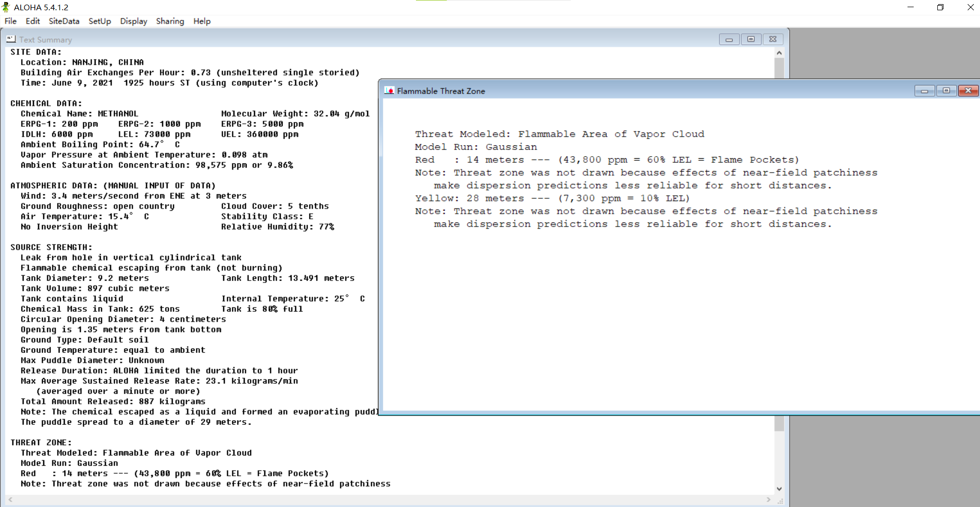This screenshot has width=980, height=507.
Task: Open the SetUp menu
Action: tap(100, 21)
